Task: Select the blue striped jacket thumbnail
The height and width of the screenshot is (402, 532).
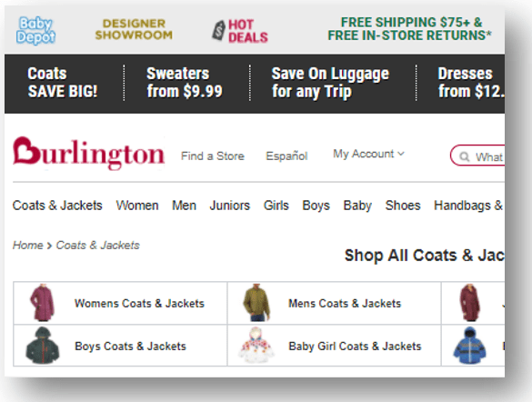Action: pyautogui.click(x=469, y=346)
